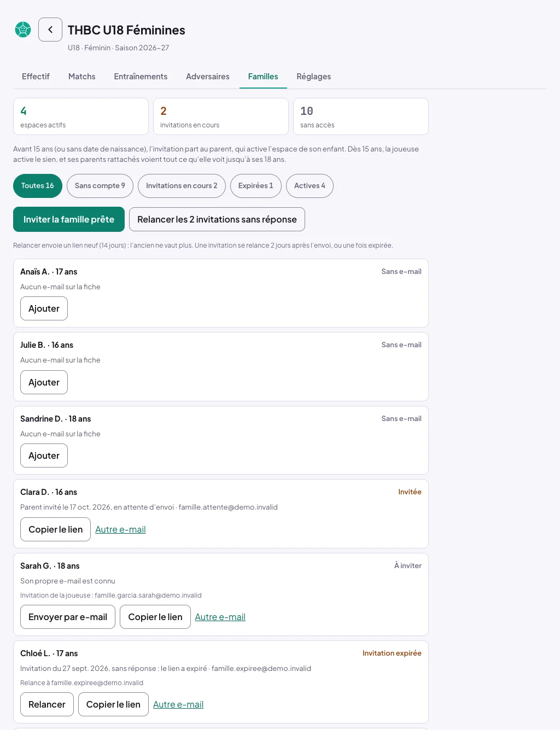Go back using the chevron button
This screenshot has height=730, width=560.
(x=50, y=30)
